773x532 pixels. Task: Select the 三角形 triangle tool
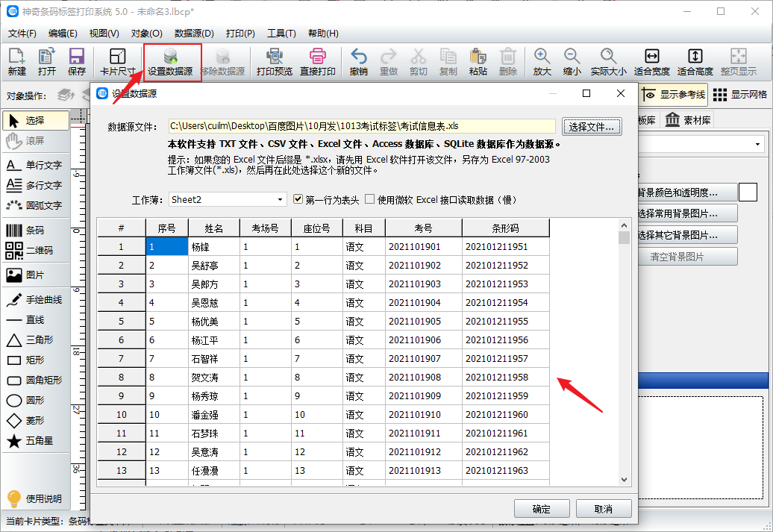coord(36,339)
